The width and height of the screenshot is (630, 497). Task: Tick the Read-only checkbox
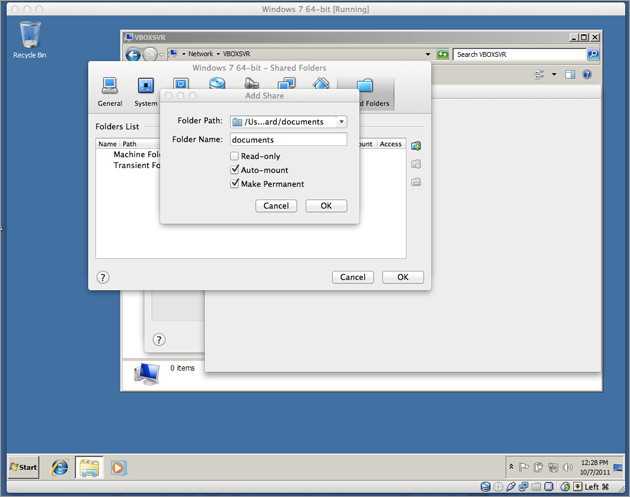235,156
